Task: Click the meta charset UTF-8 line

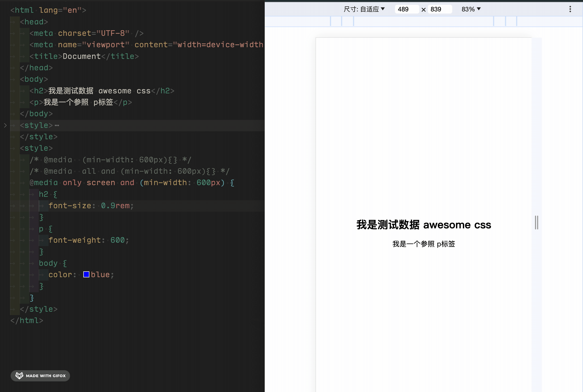Action: [x=86, y=33]
